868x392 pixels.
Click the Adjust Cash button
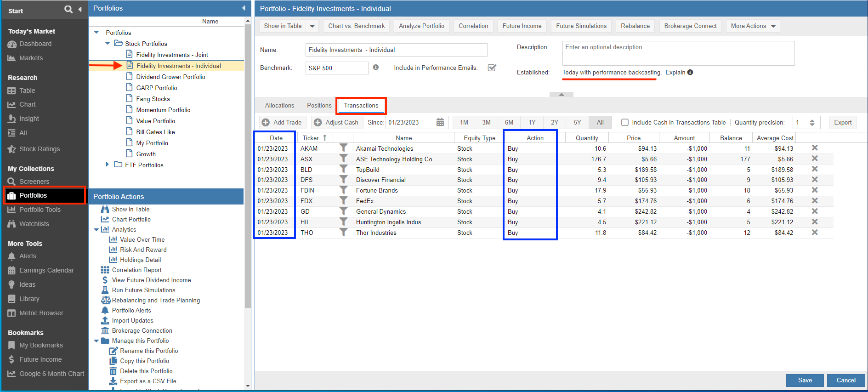coord(336,122)
